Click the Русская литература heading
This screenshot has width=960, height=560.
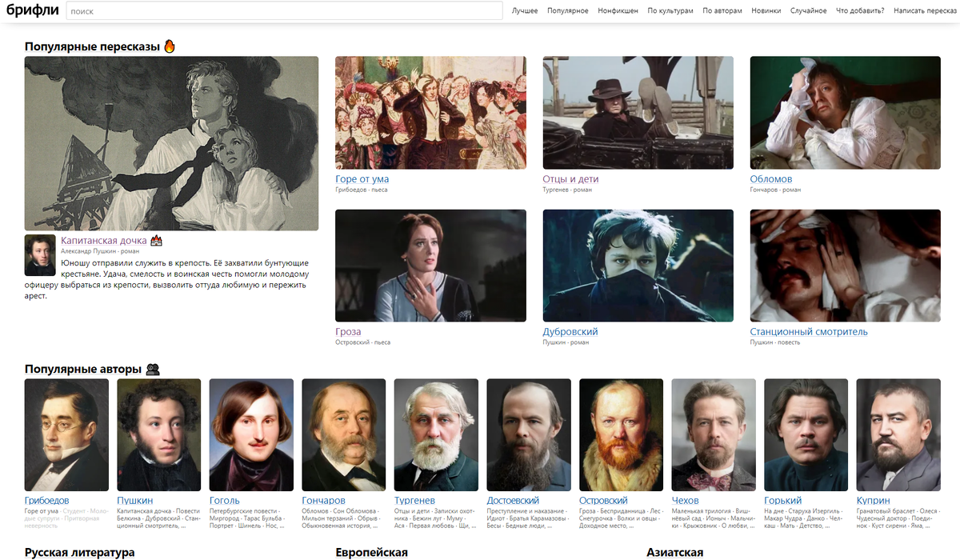click(80, 553)
